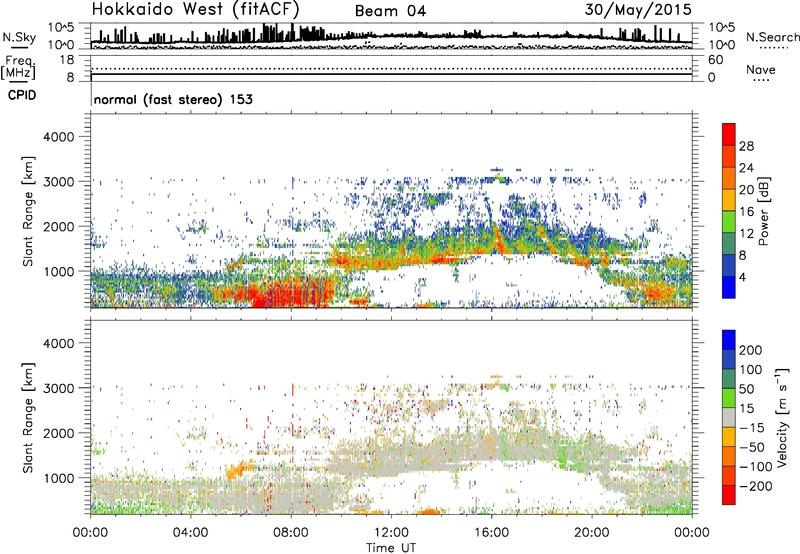Image resolution: width=800 pixels, height=554 pixels.
Task: Click the '18' frequency axis tick
Action: point(67,60)
